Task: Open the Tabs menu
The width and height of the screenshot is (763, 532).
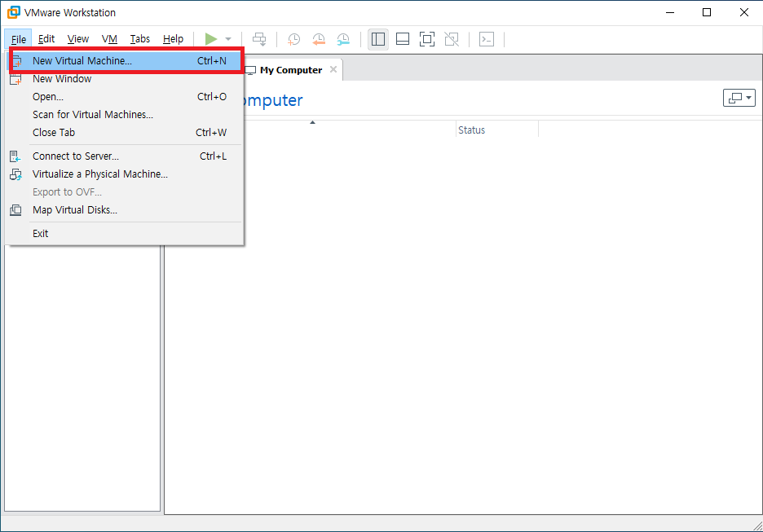Action: pyautogui.click(x=139, y=39)
